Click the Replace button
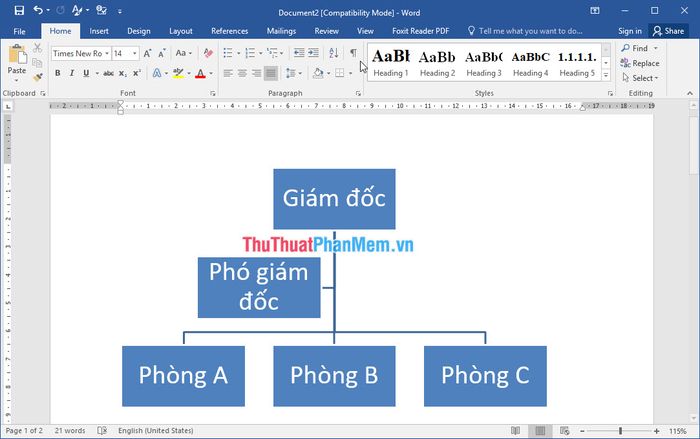This screenshot has width=700, height=439. [x=640, y=63]
